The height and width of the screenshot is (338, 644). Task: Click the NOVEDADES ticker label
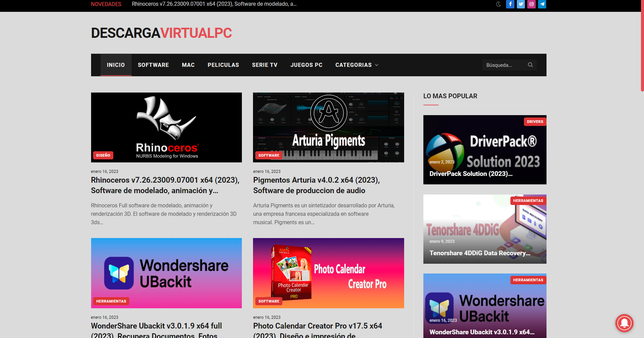click(106, 4)
